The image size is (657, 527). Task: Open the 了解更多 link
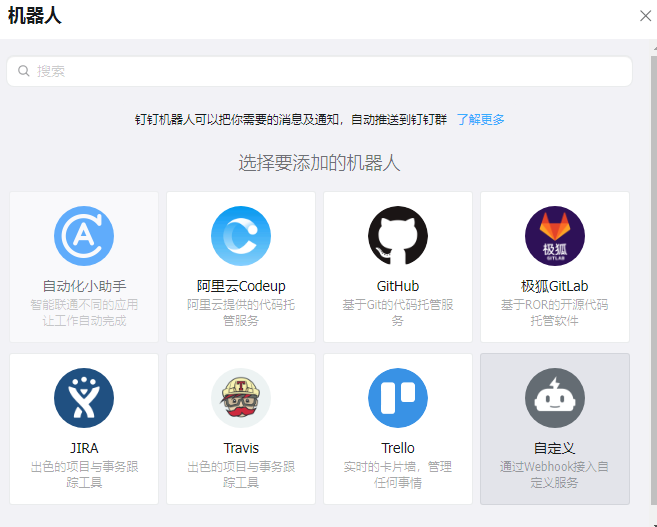pos(480,120)
